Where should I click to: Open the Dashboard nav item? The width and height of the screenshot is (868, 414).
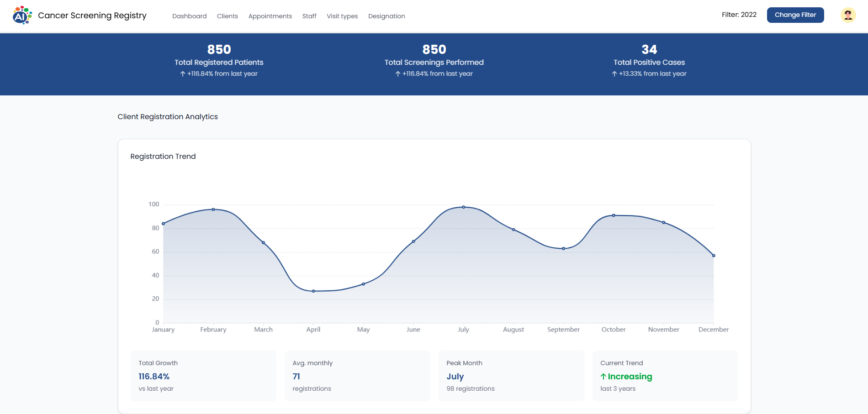(x=189, y=16)
